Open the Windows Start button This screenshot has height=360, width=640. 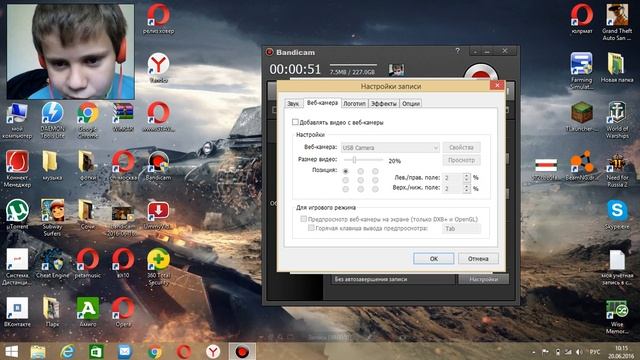click(11, 351)
